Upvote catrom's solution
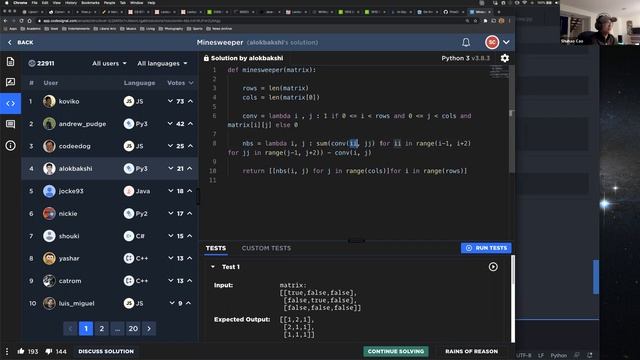The height and width of the screenshot is (360, 640). pos(190,281)
